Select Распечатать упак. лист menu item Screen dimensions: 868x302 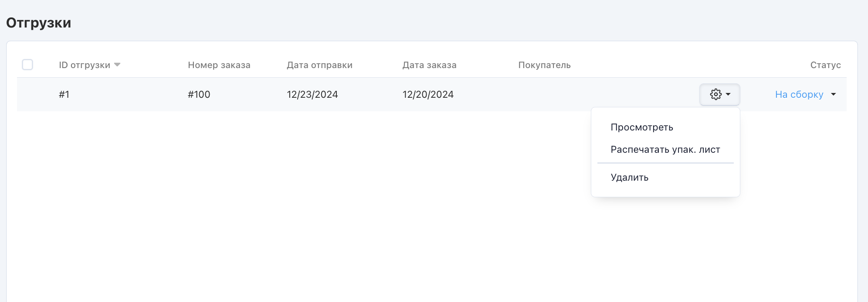665,150
